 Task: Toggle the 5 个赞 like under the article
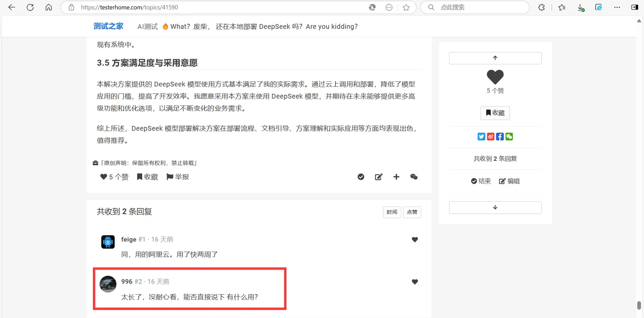[x=114, y=177]
